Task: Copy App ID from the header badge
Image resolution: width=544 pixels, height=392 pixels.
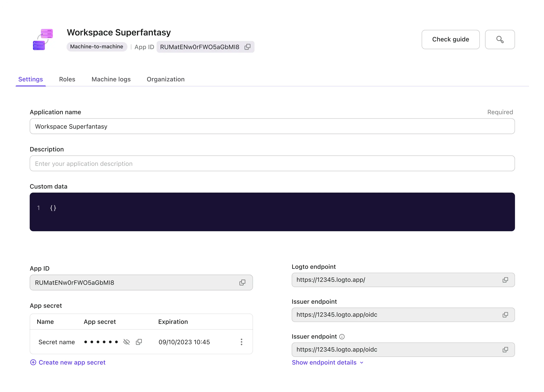Action: [247, 47]
